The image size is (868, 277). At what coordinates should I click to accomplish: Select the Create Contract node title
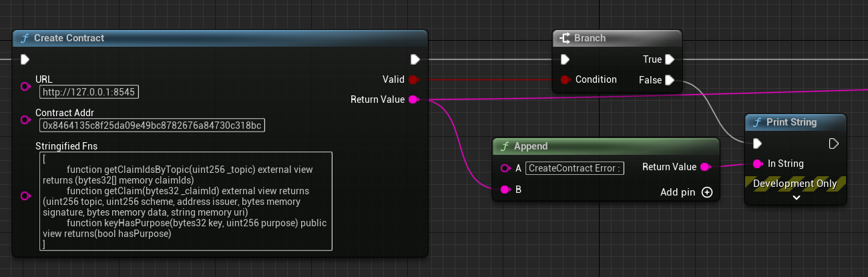69,39
